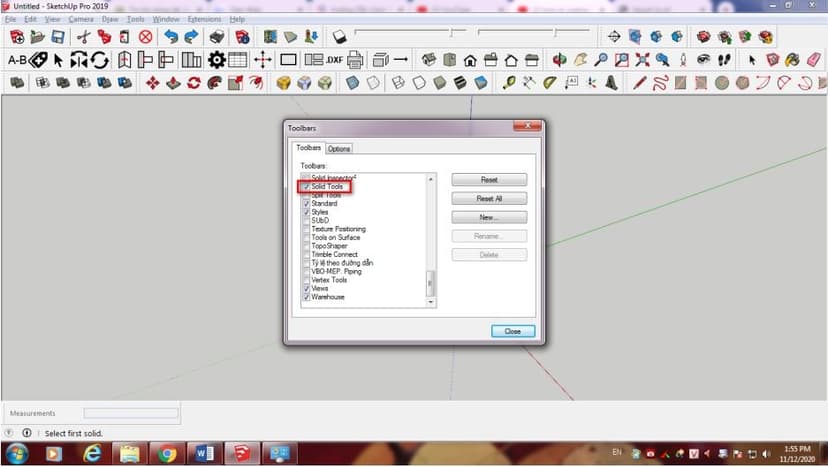The width and height of the screenshot is (828, 467).
Task: Select the Protractor tool
Action: point(550,83)
